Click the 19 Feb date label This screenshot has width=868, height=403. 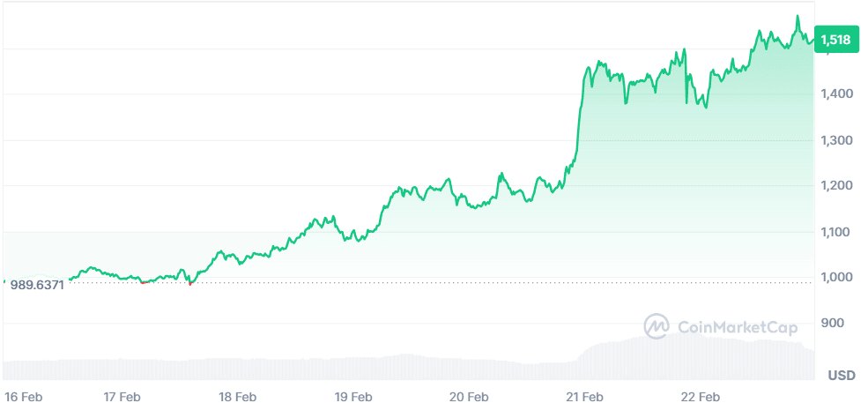352,396
